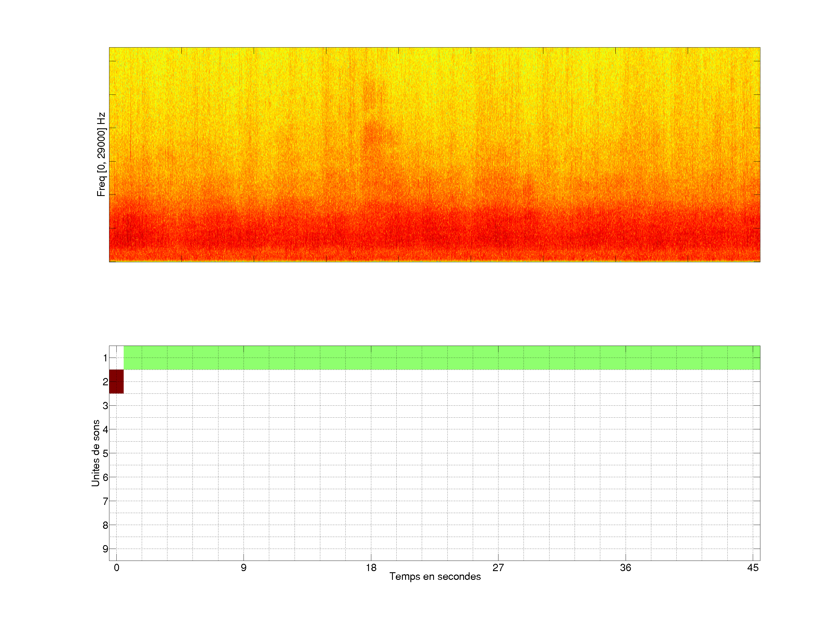
Task: Click sound unit label 2
Action: (x=105, y=381)
